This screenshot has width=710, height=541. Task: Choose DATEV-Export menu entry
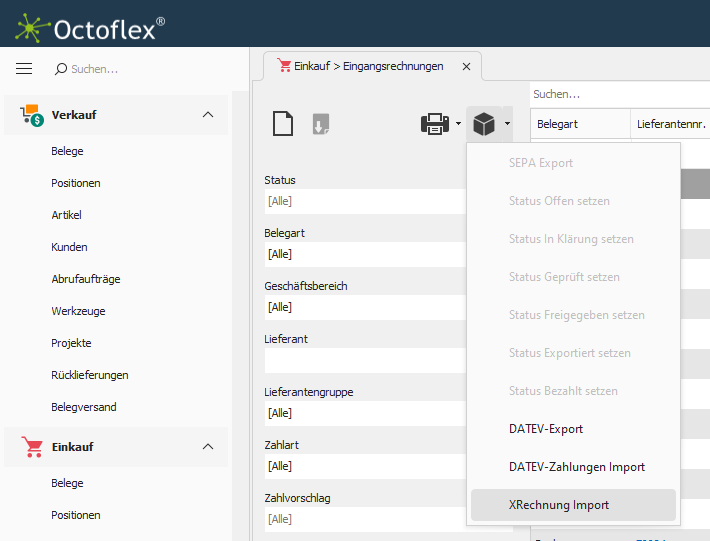coord(545,429)
